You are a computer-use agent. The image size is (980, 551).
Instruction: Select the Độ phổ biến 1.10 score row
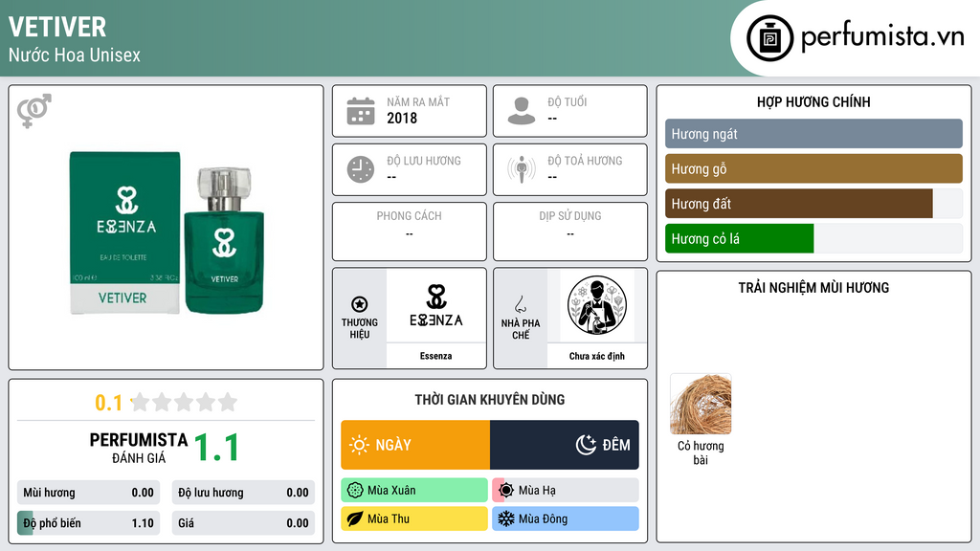[88, 523]
